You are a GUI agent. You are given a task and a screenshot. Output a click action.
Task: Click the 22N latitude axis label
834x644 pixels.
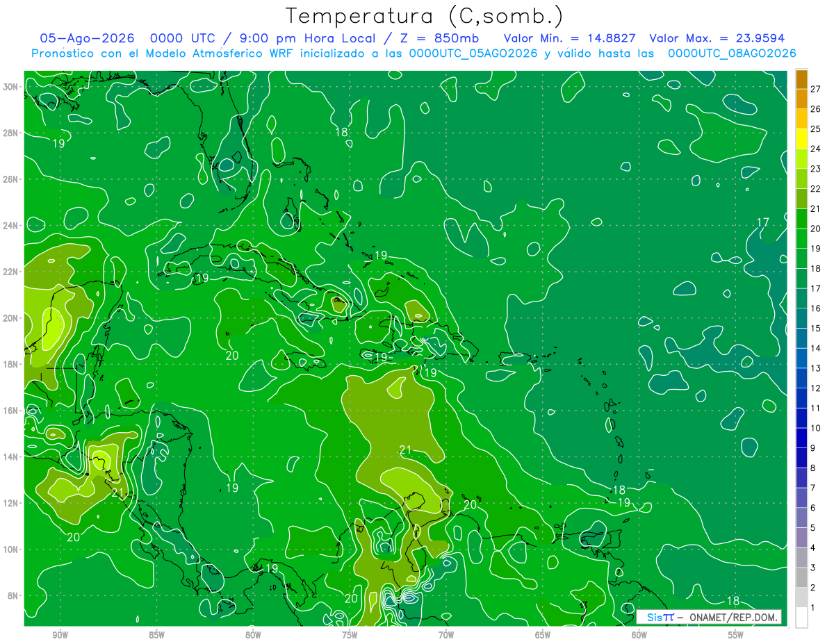click(x=12, y=272)
